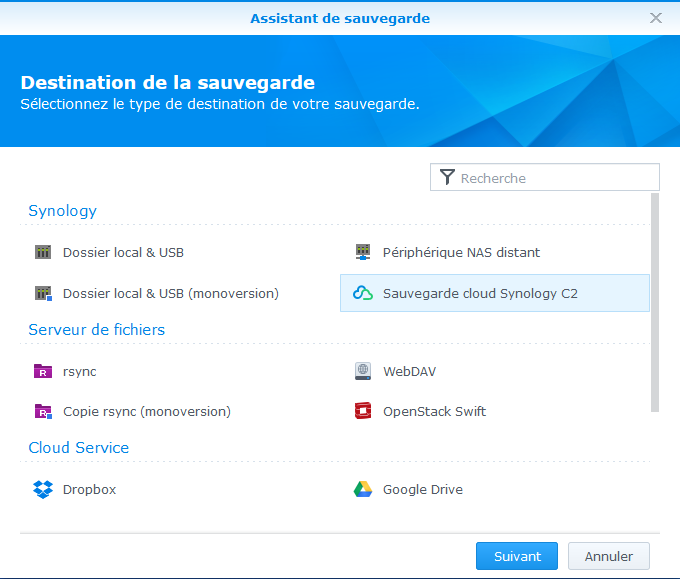
Task: Click the Dossier local & USB icon
Action: click(43, 253)
